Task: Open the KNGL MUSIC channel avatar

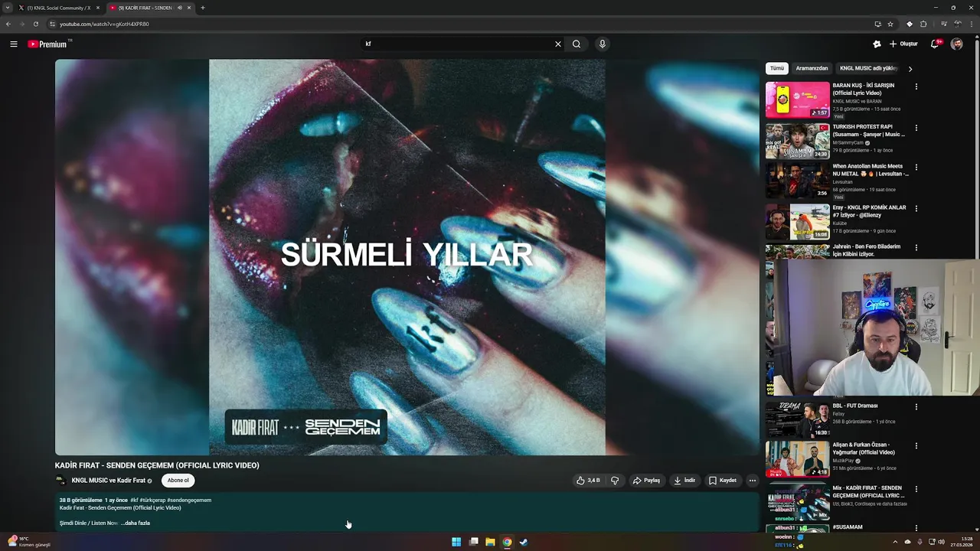Action: tap(61, 481)
